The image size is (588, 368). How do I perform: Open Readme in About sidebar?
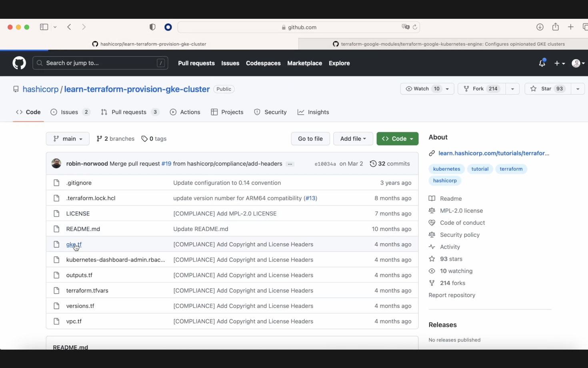(x=450, y=198)
